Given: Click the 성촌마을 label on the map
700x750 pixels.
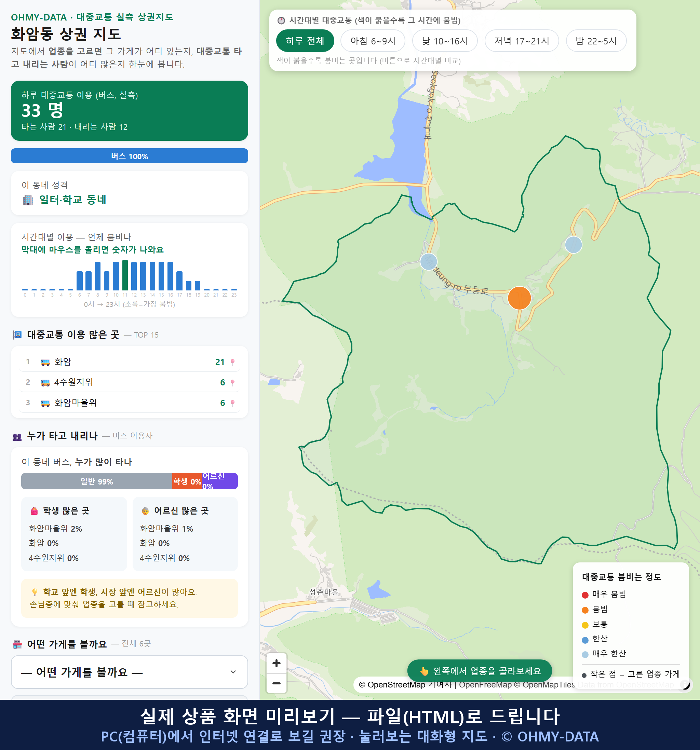Looking at the screenshot, I should pos(324,592).
